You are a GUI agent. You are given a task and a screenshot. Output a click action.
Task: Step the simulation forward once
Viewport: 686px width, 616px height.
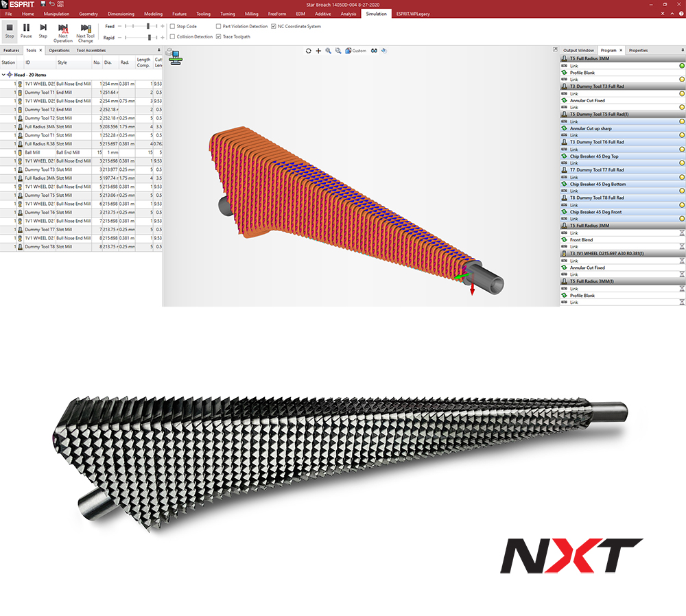(43, 32)
